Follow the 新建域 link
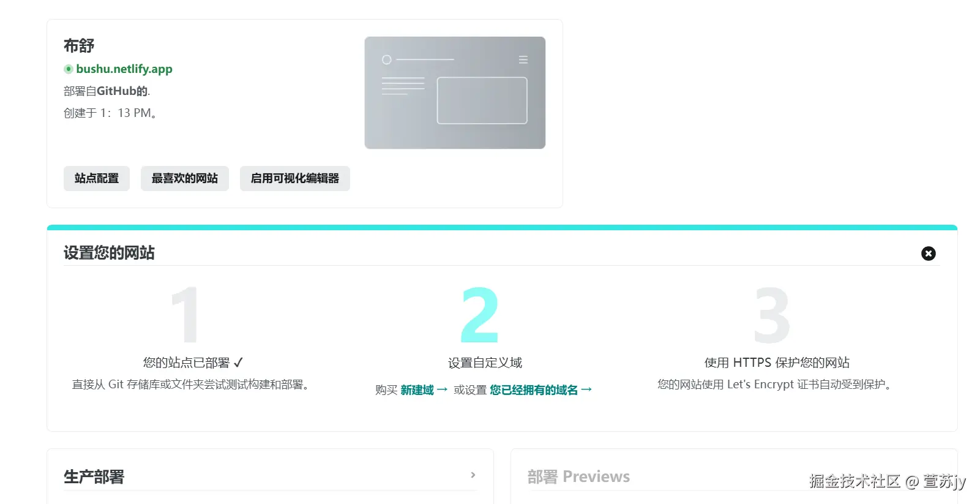The height and width of the screenshot is (504, 980). tap(424, 390)
